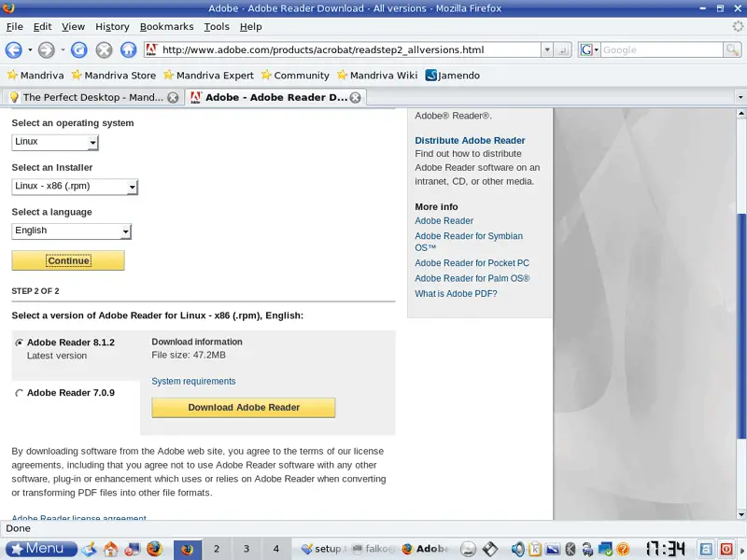The height and width of the screenshot is (560, 747).
Task: Click the Go arrow next to URL bar
Action: [x=563, y=49]
